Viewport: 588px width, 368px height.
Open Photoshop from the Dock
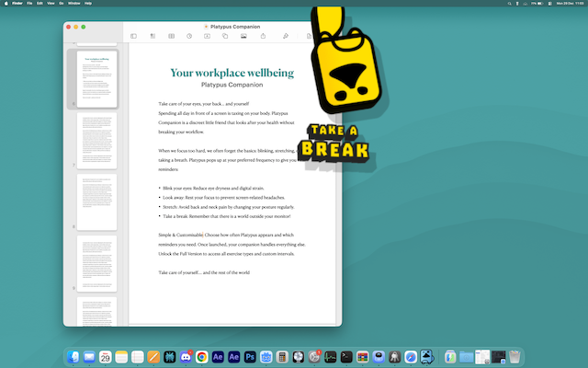[250, 356]
